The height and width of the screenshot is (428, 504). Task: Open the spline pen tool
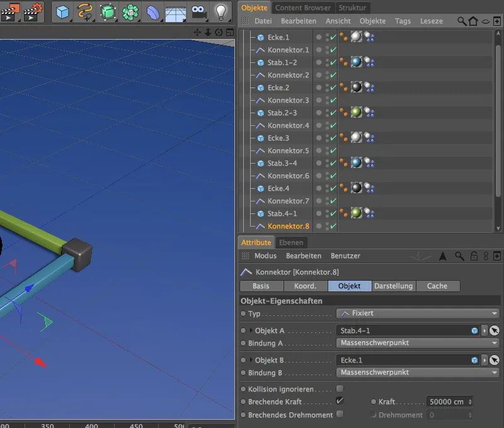[x=85, y=12]
